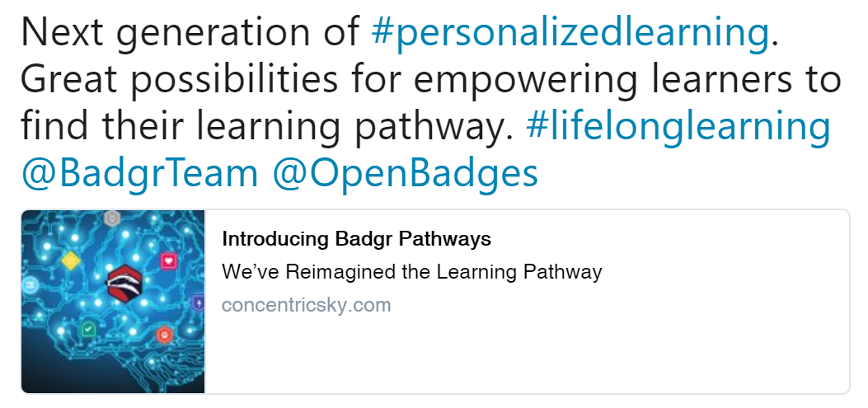Select the light blue circular badge icon
868x408 pixels.
(30, 284)
